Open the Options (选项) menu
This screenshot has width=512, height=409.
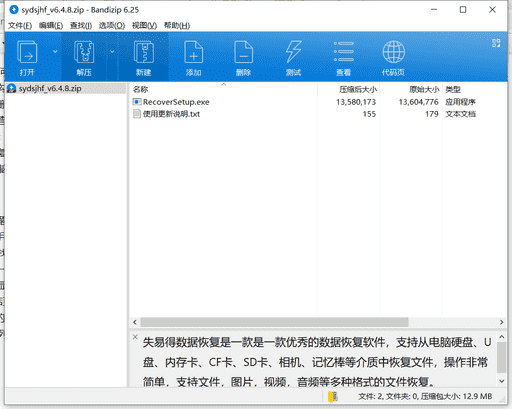click(x=112, y=26)
